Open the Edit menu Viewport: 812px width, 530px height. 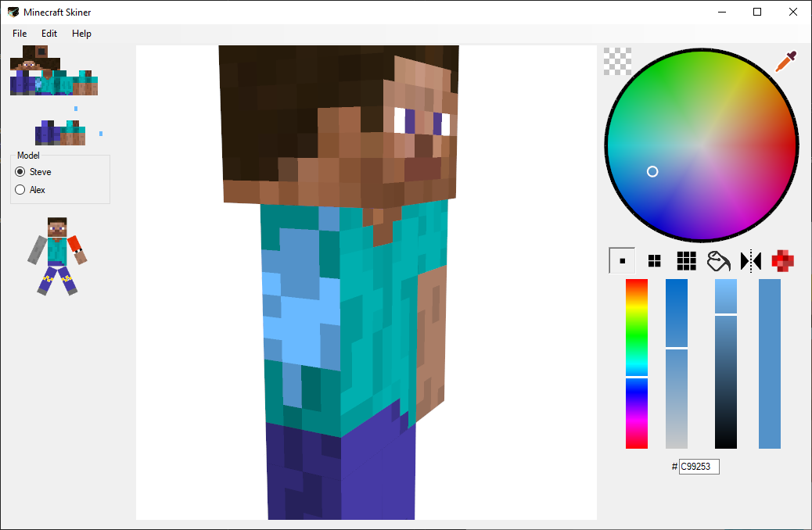point(49,34)
